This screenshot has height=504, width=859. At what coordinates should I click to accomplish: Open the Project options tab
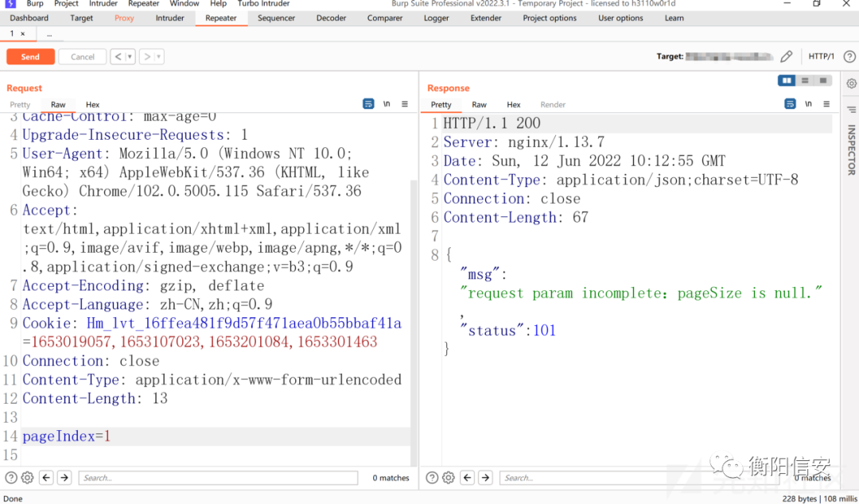pos(550,18)
